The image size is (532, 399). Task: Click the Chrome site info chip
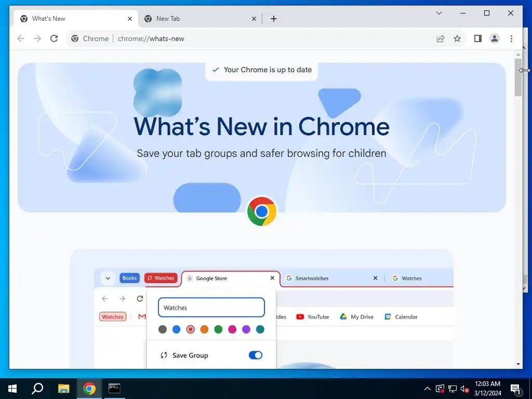[x=90, y=38]
